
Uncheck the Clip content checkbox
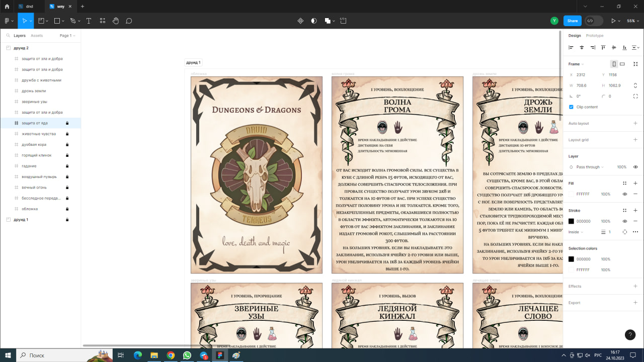point(571,107)
